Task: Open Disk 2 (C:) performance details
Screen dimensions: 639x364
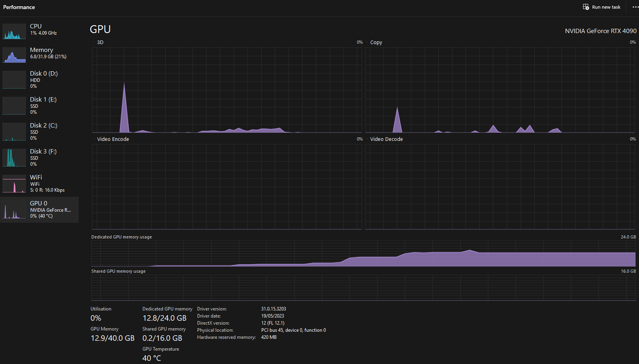Action: 39,131
